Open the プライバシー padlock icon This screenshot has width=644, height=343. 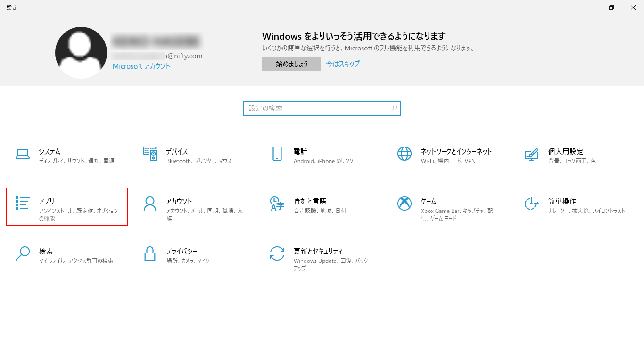pyautogui.click(x=150, y=253)
